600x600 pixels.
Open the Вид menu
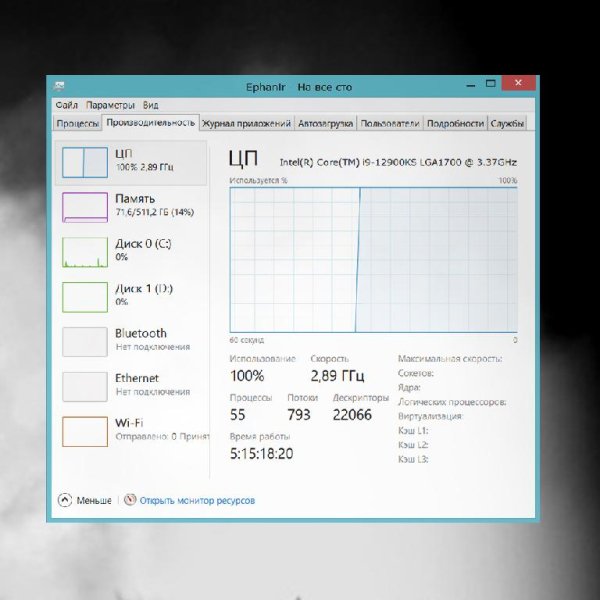[151, 105]
